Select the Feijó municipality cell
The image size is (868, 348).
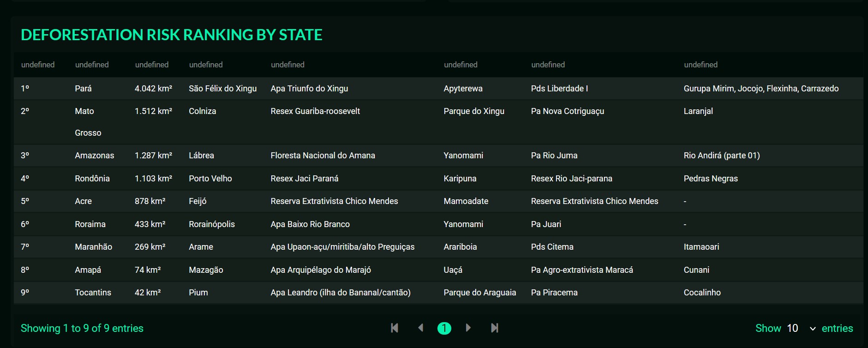(x=198, y=201)
